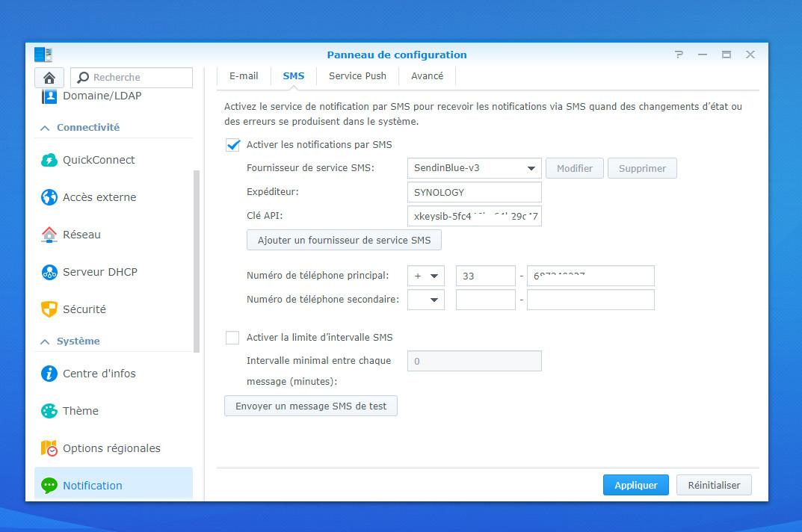Open Options régionales via its map icon
Screen dimensions: 802x532
click(x=49, y=448)
